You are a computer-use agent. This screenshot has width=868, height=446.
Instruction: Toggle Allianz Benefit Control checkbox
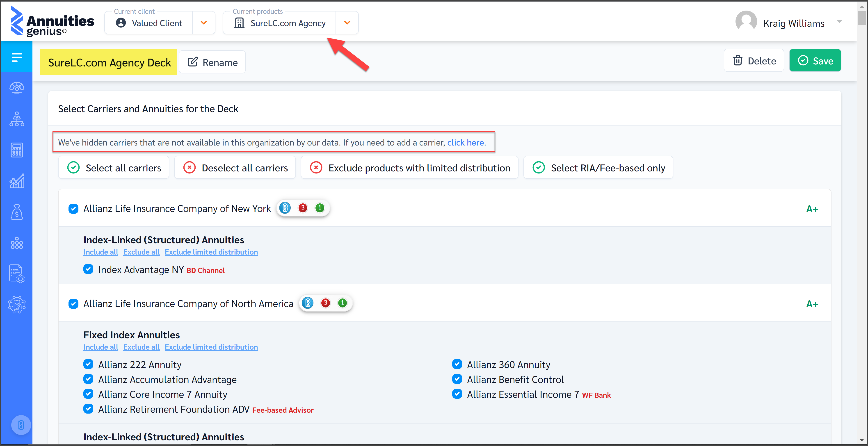click(x=457, y=379)
